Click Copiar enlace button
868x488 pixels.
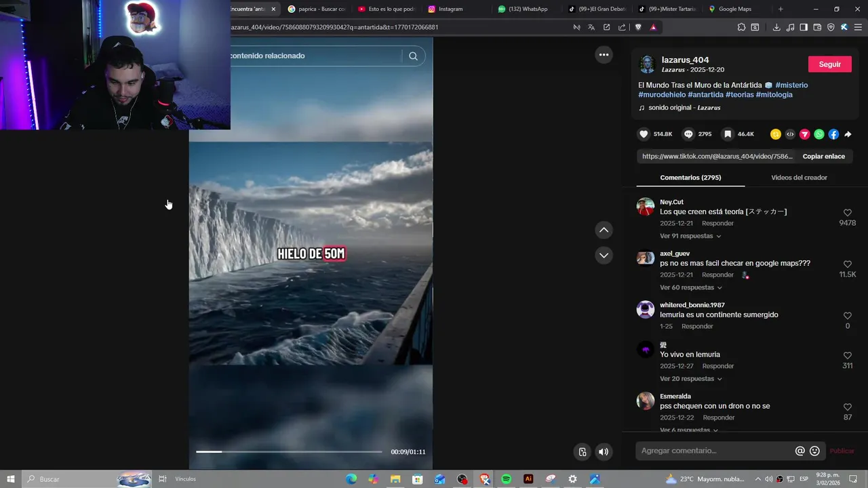(823, 156)
